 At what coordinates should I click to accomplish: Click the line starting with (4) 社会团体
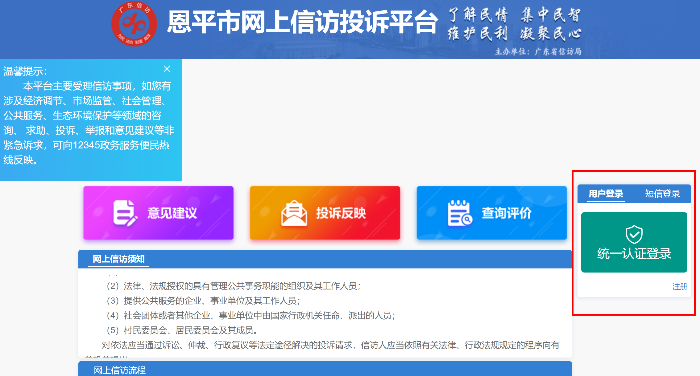250,315
